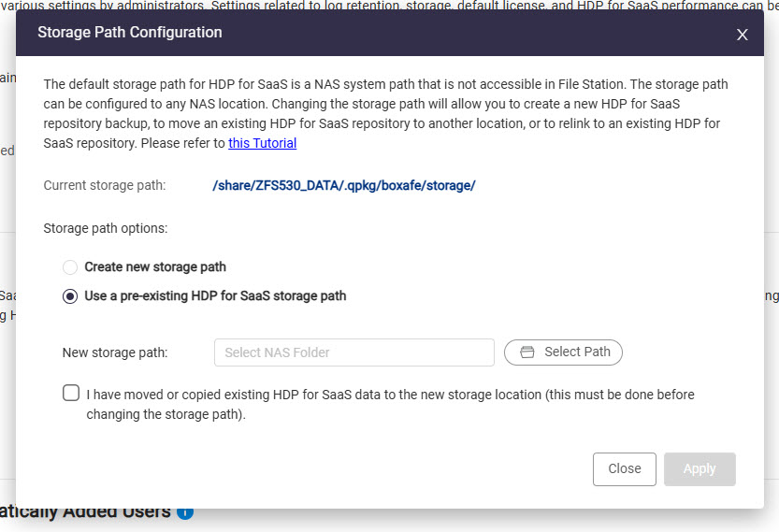Click the blue info icon beside Added Users

tap(185, 512)
